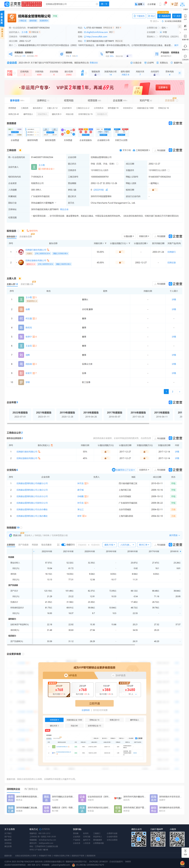Screen dimensions: 189x868
Task: Switch to the 历史主要人员 tab
Action: [27, 284]
